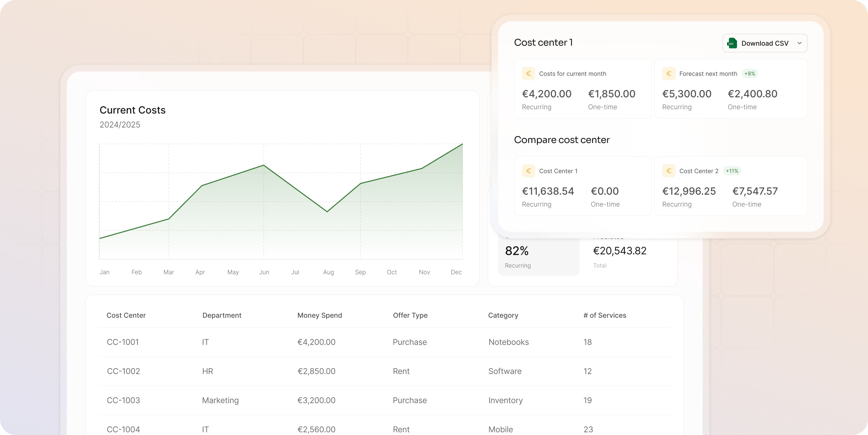Sort by the Money Spend column header

click(320, 315)
